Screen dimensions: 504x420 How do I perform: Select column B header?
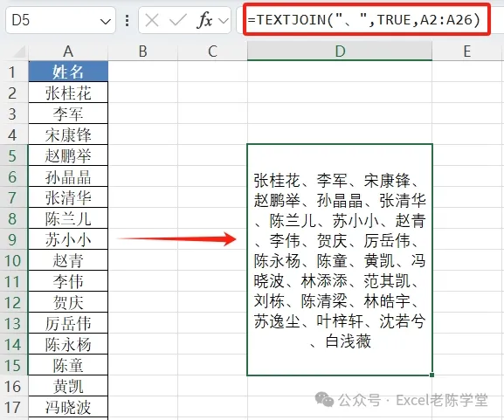[x=142, y=52]
